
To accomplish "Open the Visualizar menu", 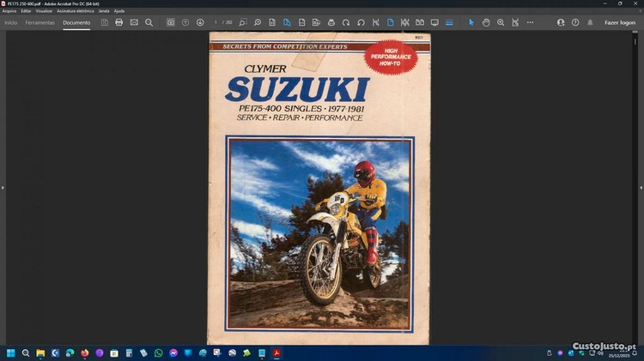I will (x=44, y=11).
